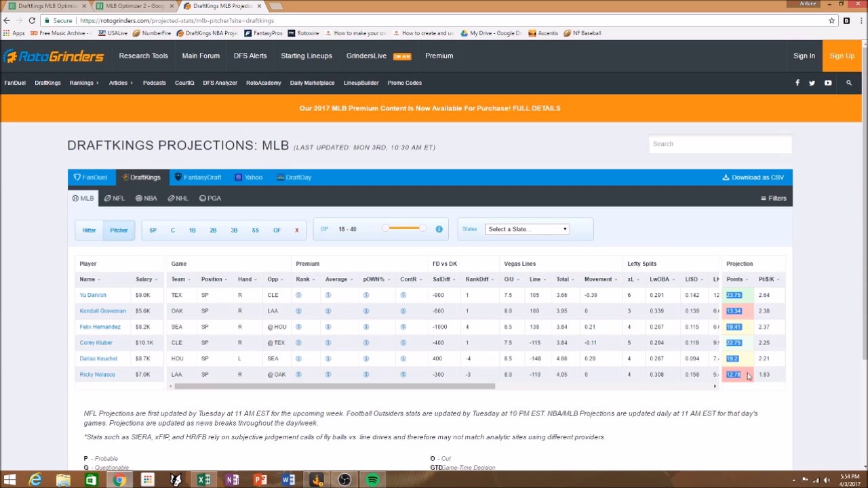Click Sign In link
868x488 pixels.
click(804, 56)
